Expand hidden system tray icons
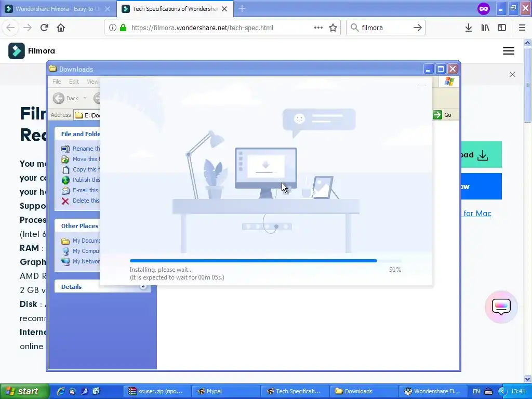This screenshot has height=399, width=532. [502, 391]
